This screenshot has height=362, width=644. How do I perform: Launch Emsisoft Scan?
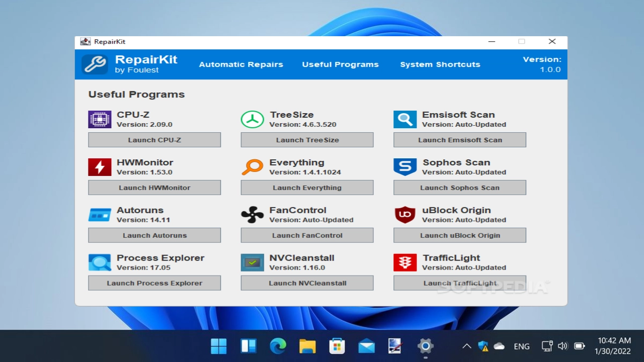coord(460,140)
